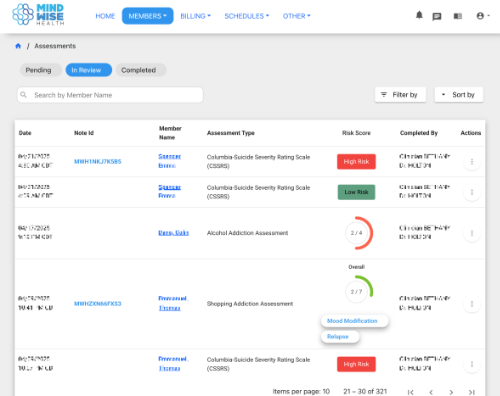Expand the Billing navigation dropdown

point(195,16)
